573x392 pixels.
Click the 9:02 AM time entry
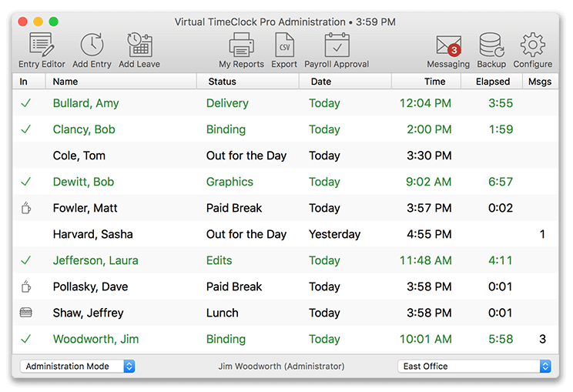click(429, 182)
